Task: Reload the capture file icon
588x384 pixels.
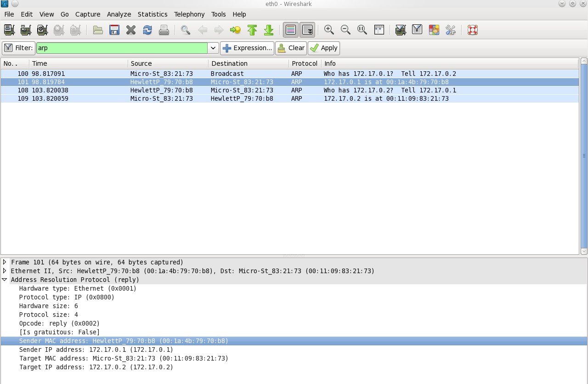Action: (147, 30)
